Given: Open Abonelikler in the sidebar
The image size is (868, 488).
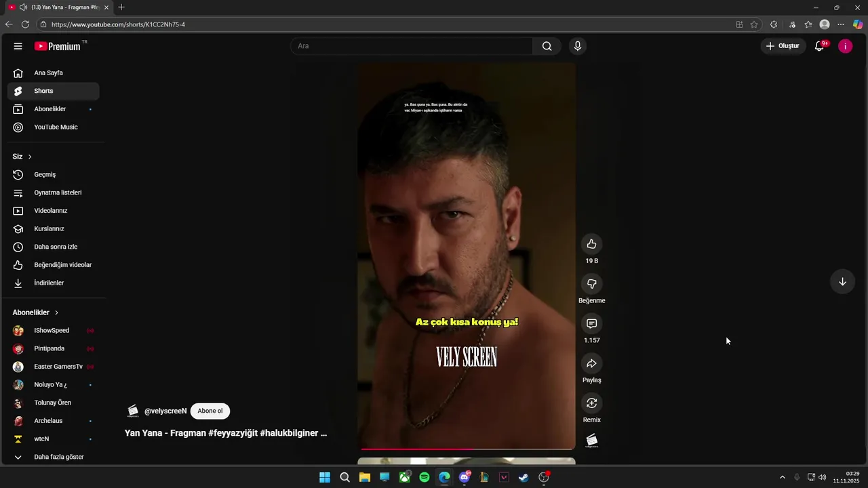Looking at the screenshot, I should point(54,109).
